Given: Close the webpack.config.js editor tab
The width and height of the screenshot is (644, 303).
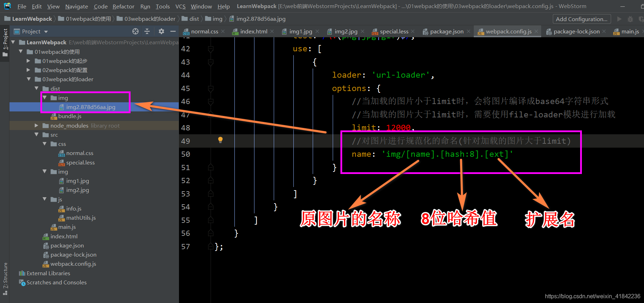Looking at the screenshot, I should (x=536, y=32).
